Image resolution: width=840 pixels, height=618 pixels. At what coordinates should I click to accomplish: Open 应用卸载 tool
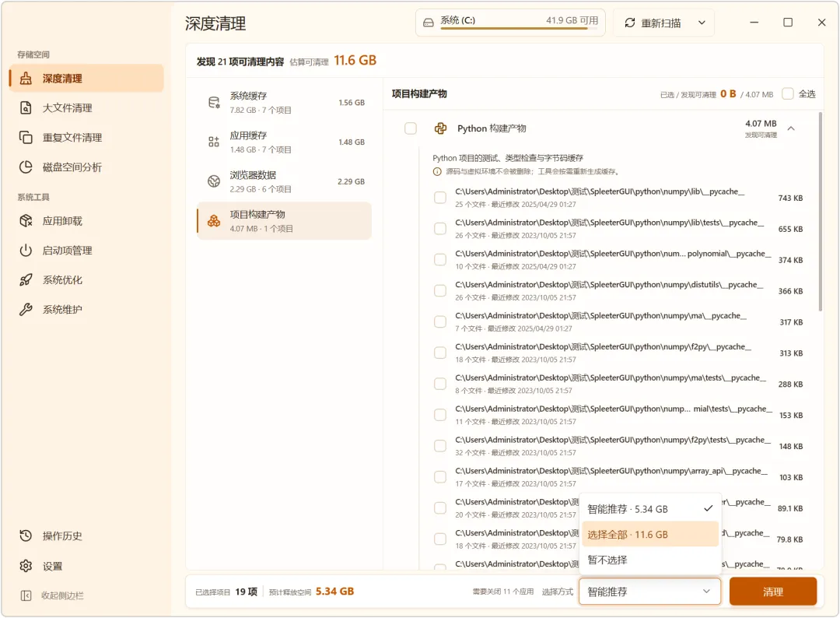86,221
